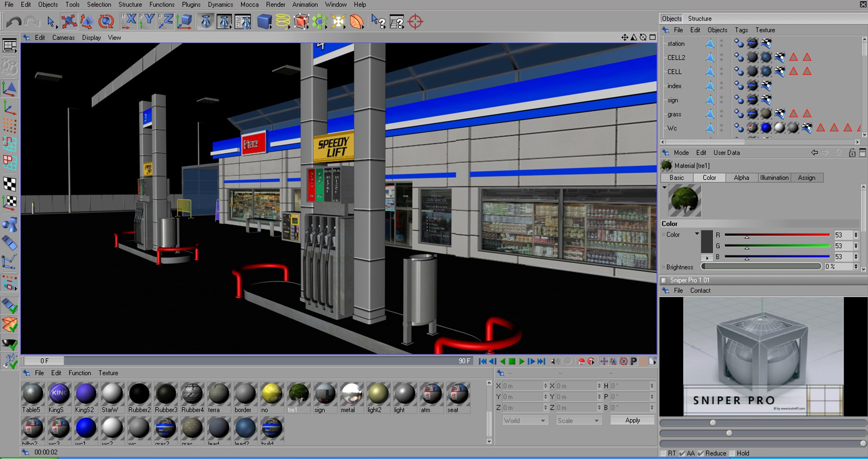Click the red crosshair target icon
868x459 pixels.
[x=415, y=21]
